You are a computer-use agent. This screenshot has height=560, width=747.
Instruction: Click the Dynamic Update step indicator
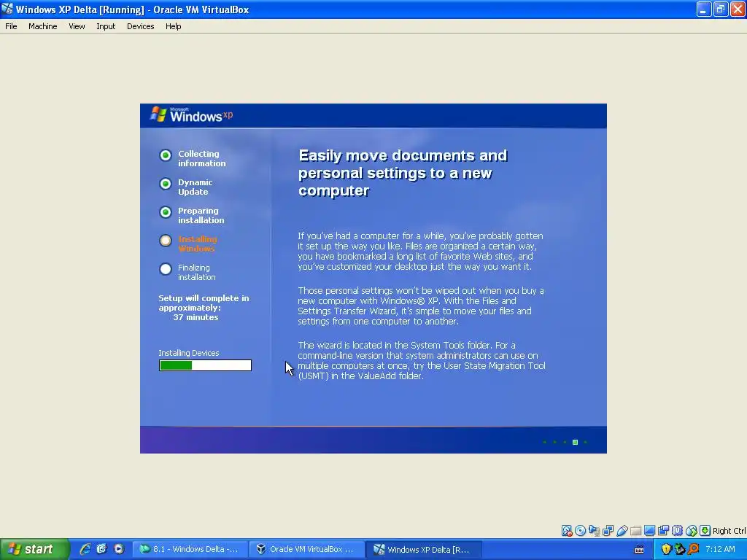(166, 184)
